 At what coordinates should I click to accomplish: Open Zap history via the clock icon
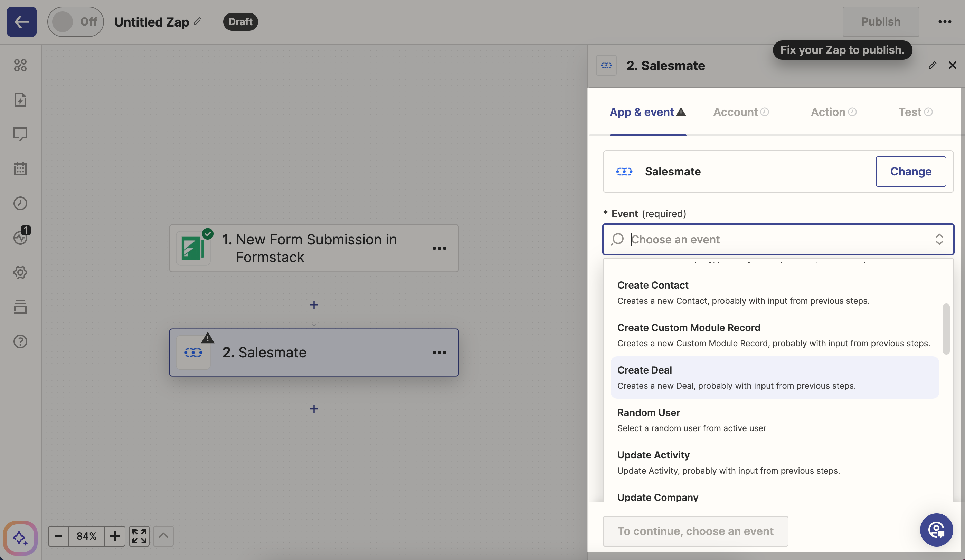click(20, 203)
